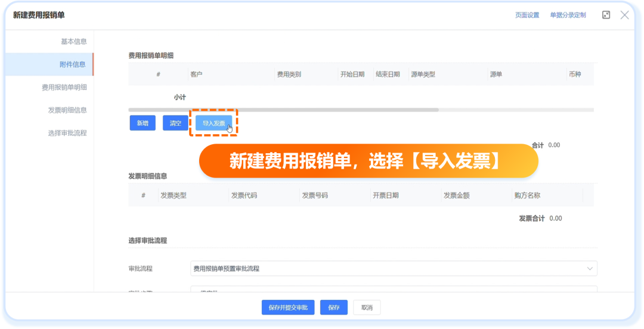Click the 保存 button
Image resolution: width=644 pixels, height=329 pixels.
tap(334, 307)
